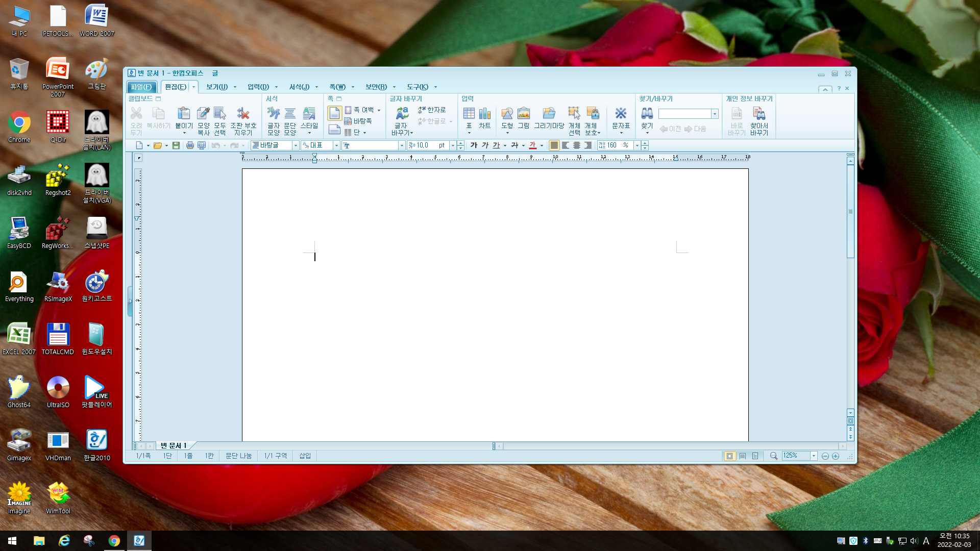The height and width of the screenshot is (551, 980).
Task: Click the 모양 복사 (copy format) icon
Action: coord(203,114)
